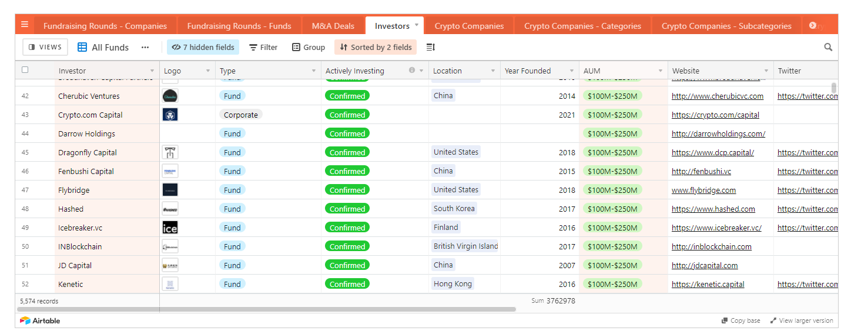Viewport: 868px width, 334px height.
Task: Open darrowholdings.com website link
Action: (x=718, y=133)
